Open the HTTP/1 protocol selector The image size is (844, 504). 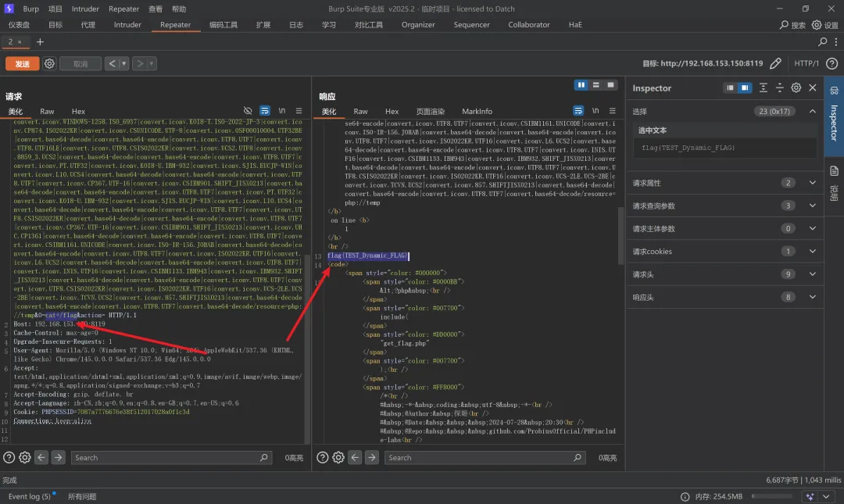[806, 63]
